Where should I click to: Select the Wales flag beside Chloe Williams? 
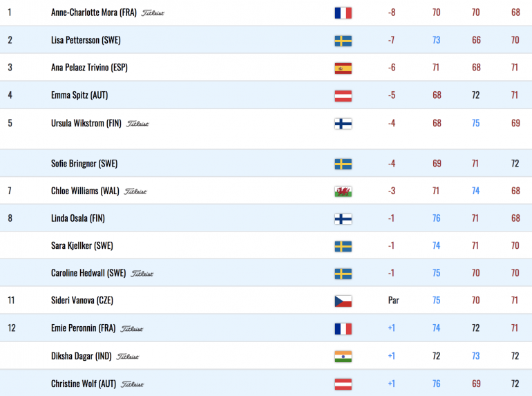point(343,191)
